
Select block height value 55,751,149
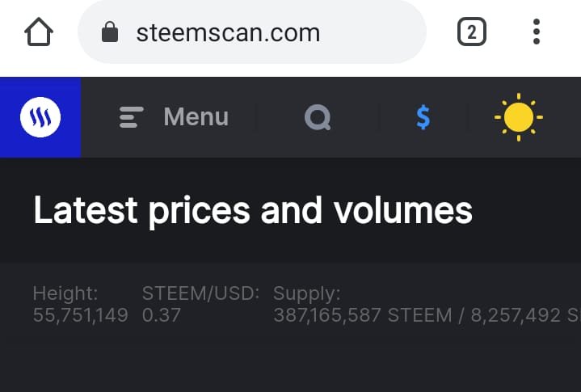click(80, 314)
